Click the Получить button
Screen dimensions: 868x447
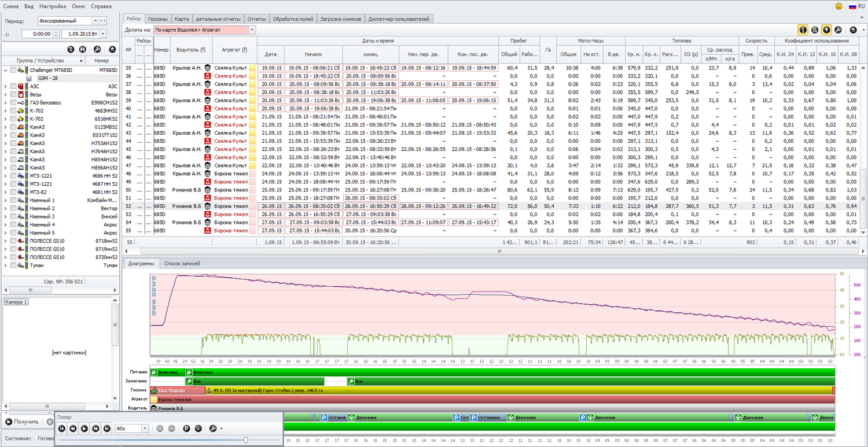tap(22, 422)
